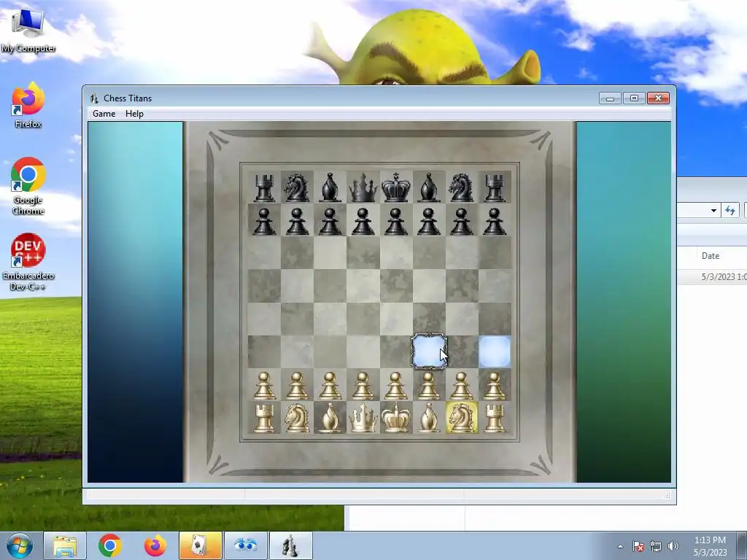The width and height of the screenshot is (747, 560).
Task: Open My Computer desktop icon
Action: [x=28, y=29]
